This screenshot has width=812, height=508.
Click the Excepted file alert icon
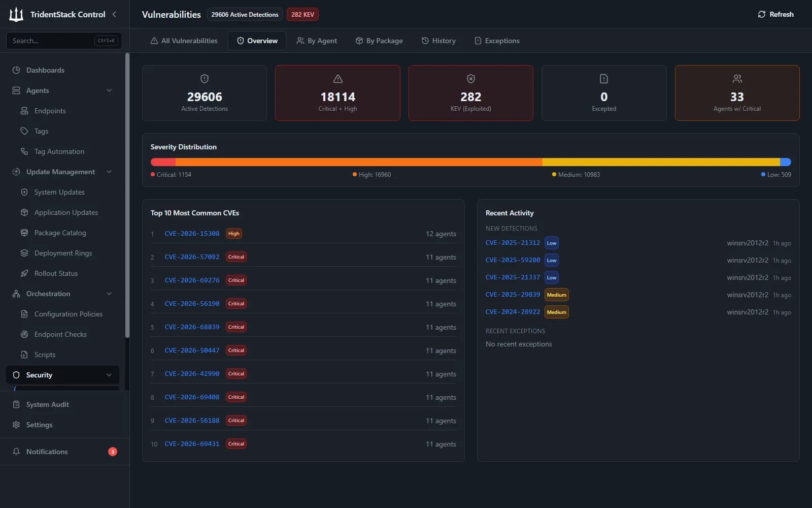click(604, 79)
